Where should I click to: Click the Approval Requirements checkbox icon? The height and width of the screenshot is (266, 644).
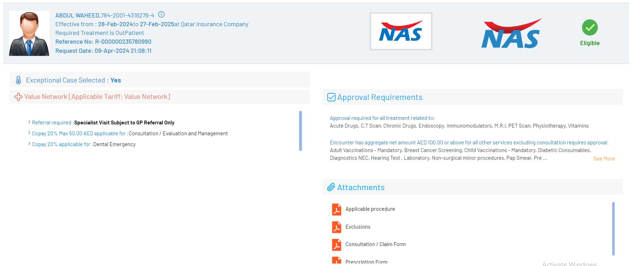coord(331,97)
